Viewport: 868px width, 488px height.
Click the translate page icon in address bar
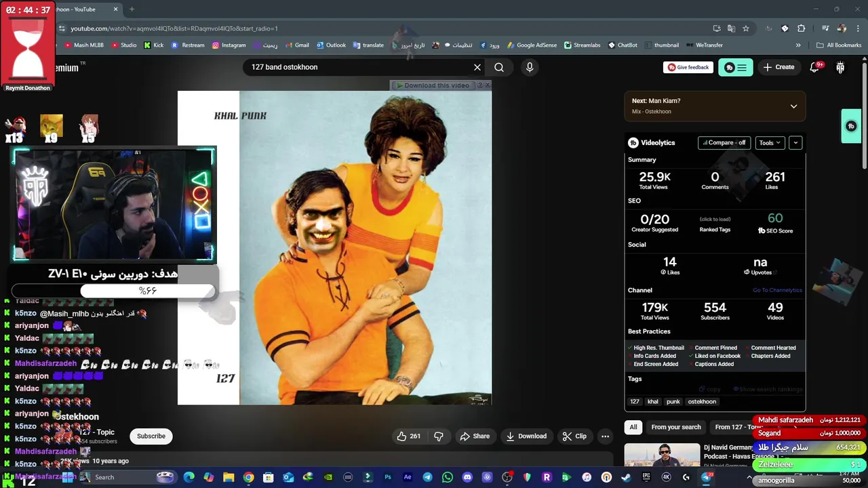pos(731,28)
